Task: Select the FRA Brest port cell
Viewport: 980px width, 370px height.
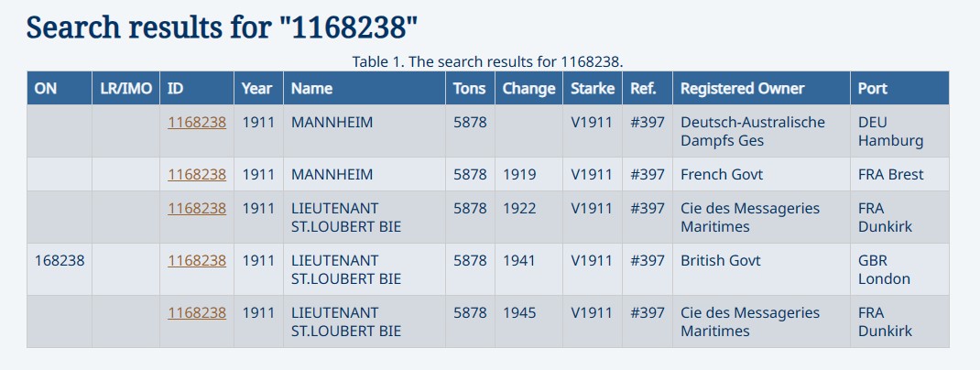Action: click(x=890, y=174)
